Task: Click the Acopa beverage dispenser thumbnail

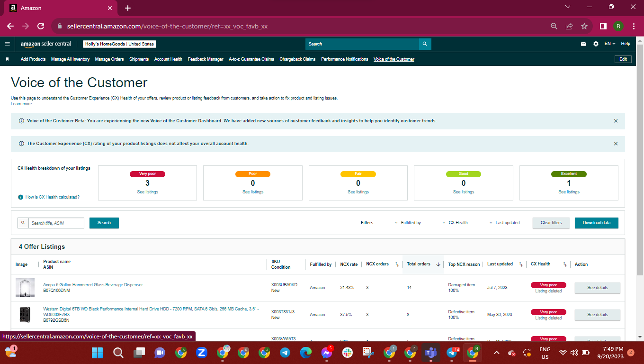Action: (x=25, y=288)
